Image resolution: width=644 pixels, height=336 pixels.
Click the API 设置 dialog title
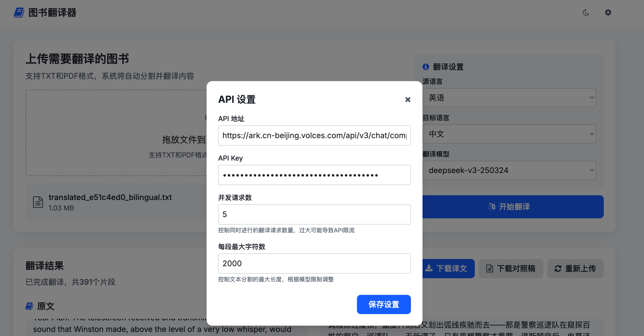(x=237, y=99)
